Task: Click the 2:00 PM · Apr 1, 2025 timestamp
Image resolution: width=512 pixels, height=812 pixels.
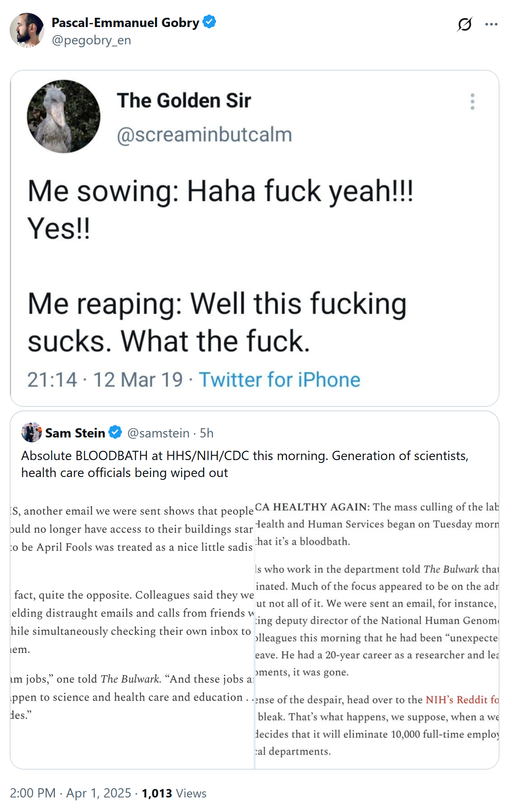Action: tap(70, 793)
